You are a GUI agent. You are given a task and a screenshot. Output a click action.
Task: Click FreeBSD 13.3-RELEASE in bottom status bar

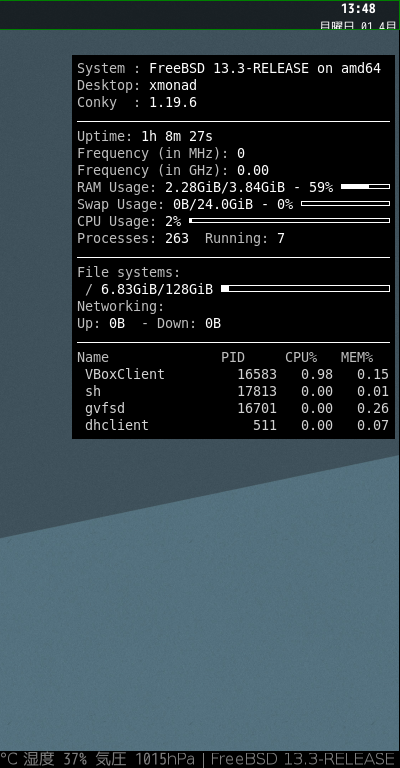point(303,760)
